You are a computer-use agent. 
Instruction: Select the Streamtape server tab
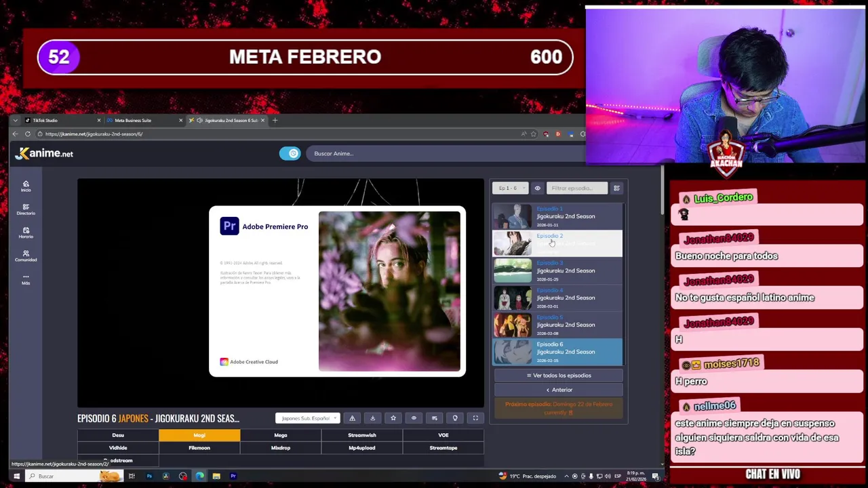click(x=443, y=448)
